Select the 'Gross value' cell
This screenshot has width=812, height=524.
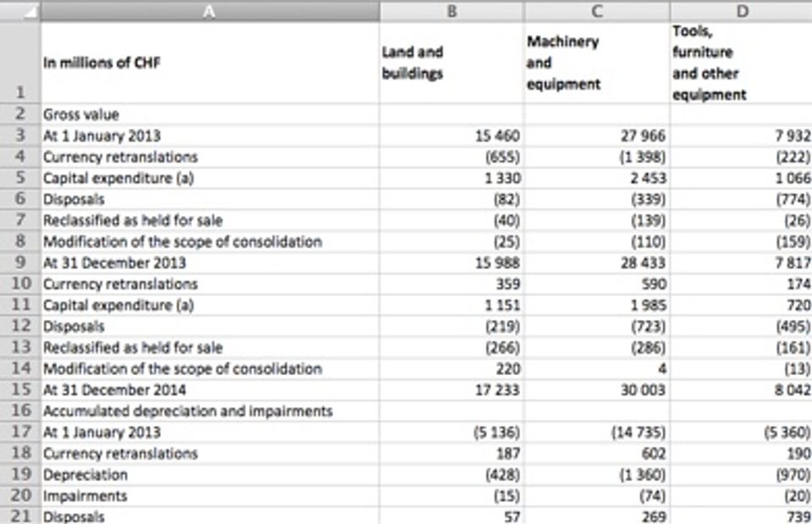[x=210, y=114]
